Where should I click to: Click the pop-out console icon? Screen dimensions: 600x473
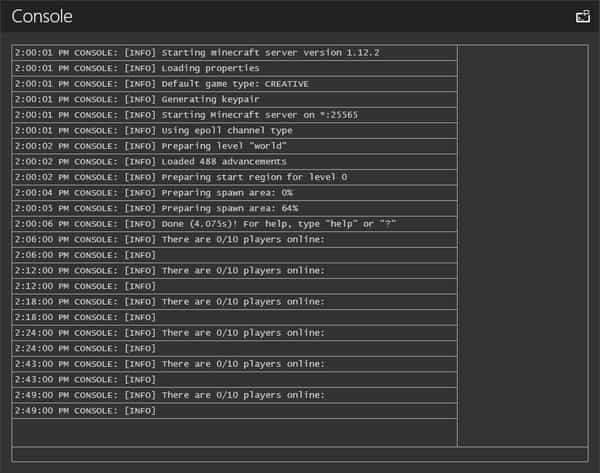pyautogui.click(x=583, y=17)
